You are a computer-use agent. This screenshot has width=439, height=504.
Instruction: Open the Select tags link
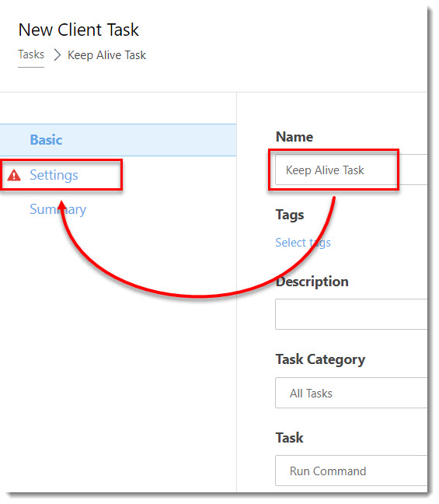click(303, 243)
